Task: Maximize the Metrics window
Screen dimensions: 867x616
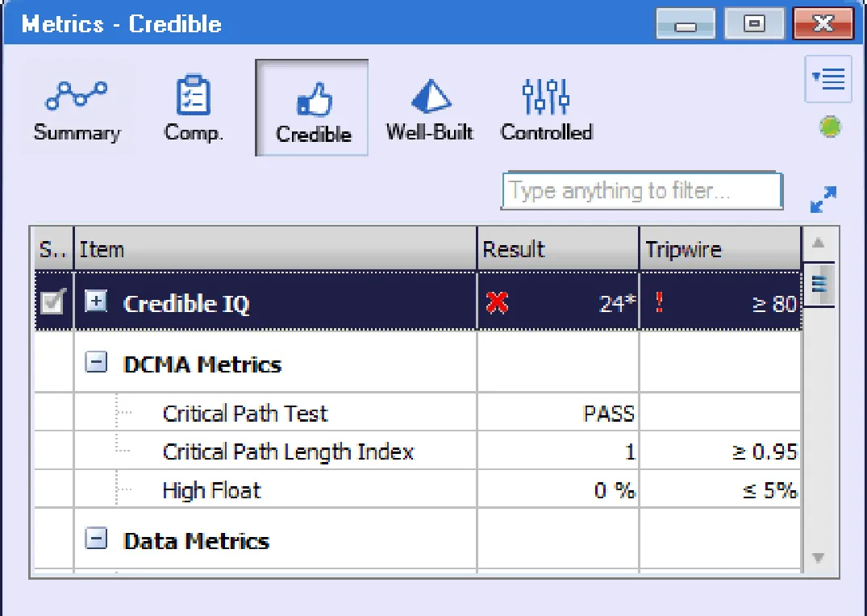Action: point(754,23)
